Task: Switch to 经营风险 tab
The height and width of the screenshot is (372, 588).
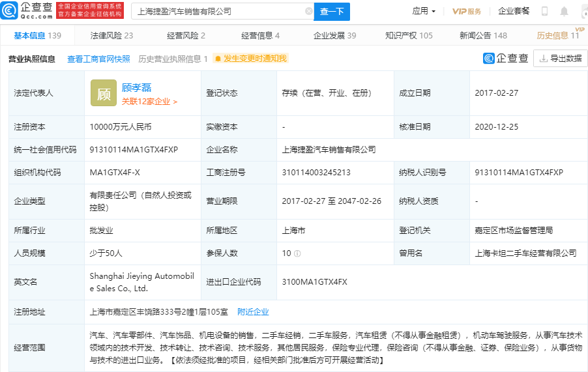Action: (x=186, y=36)
